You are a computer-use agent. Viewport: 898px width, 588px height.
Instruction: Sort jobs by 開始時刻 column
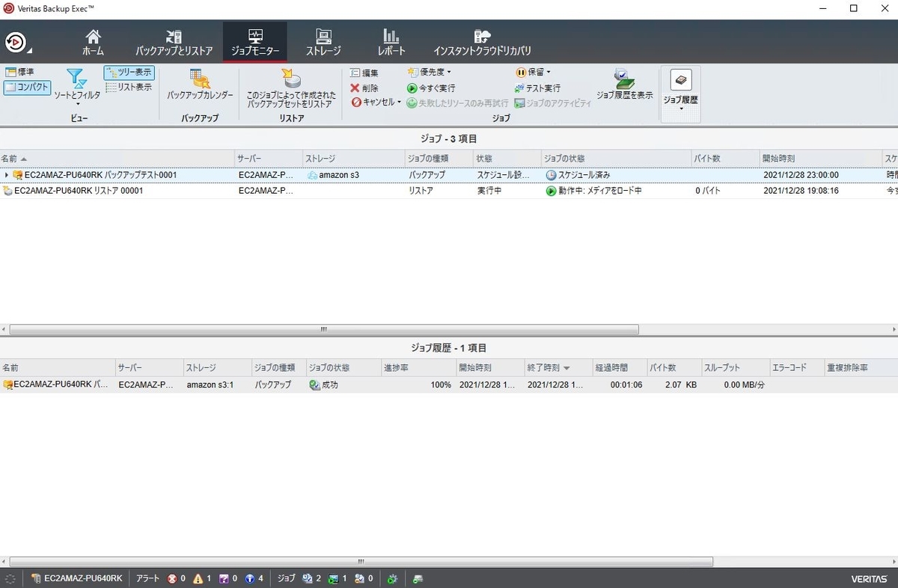coord(821,159)
